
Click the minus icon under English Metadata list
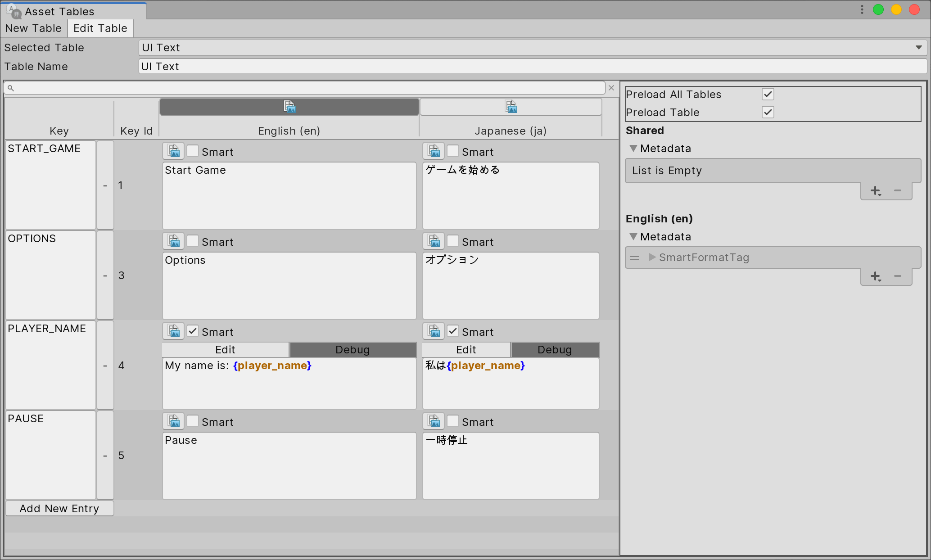tap(898, 276)
